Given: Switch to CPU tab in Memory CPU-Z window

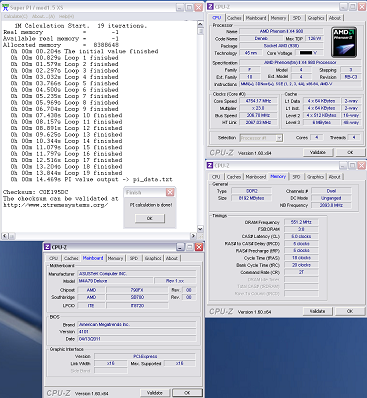Looking at the screenshot, I should point(216,177).
